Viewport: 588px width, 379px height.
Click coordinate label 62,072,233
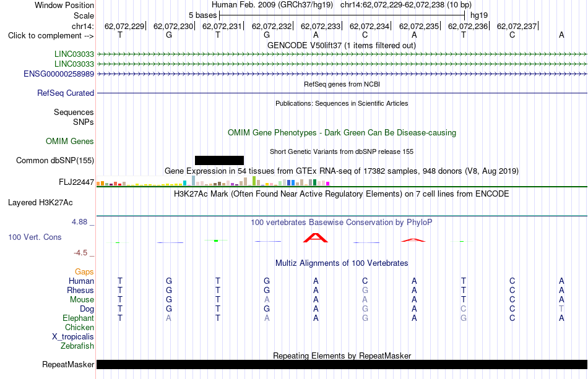[x=321, y=26]
